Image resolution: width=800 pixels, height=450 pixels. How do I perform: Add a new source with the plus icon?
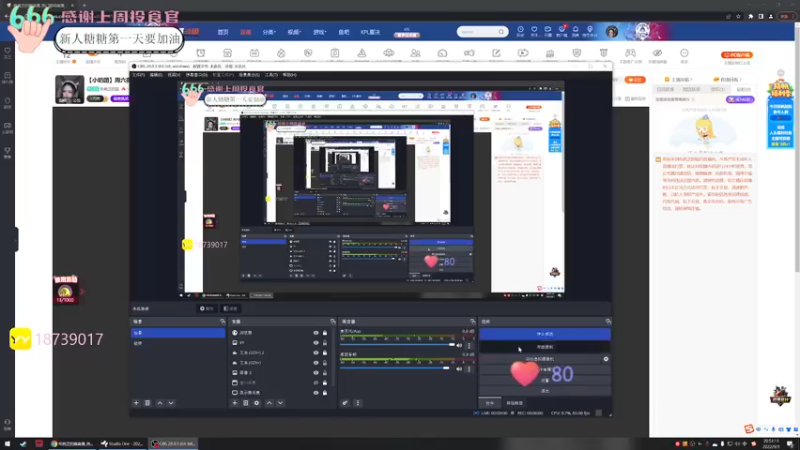pyautogui.click(x=235, y=403)
